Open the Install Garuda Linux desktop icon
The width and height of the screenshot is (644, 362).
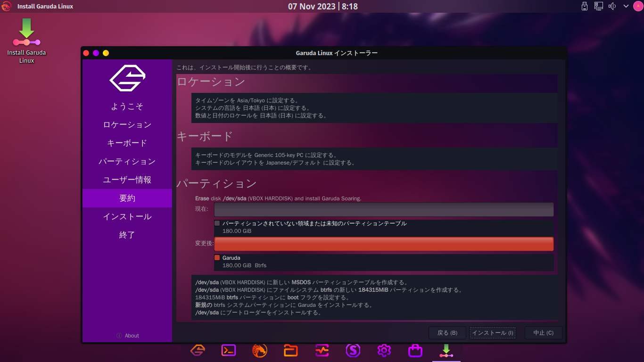(x=26, y=41)
